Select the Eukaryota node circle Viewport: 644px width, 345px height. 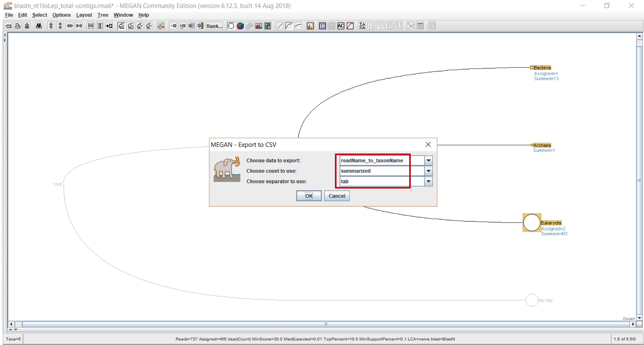pyautogui.click(x=532, y=223)
